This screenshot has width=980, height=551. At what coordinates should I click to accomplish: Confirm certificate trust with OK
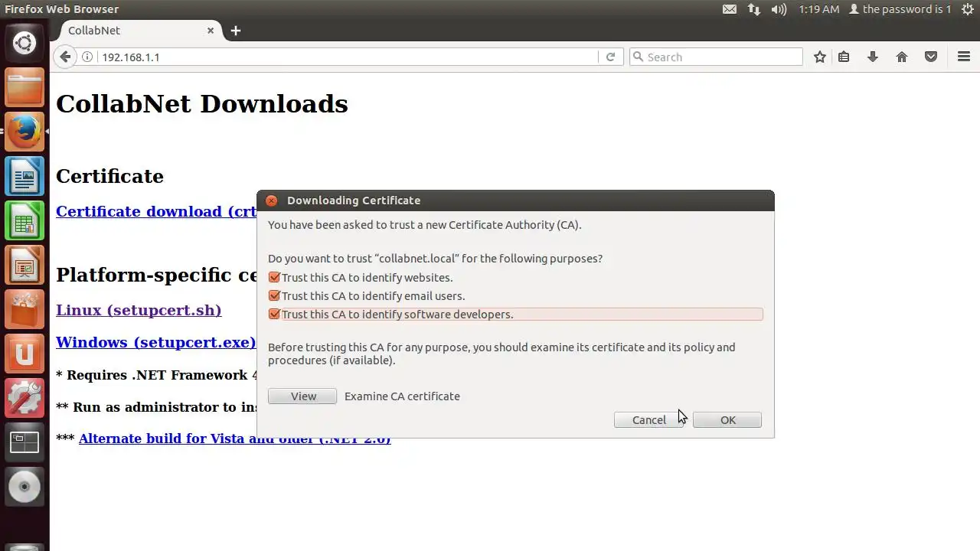coord(727,420)
